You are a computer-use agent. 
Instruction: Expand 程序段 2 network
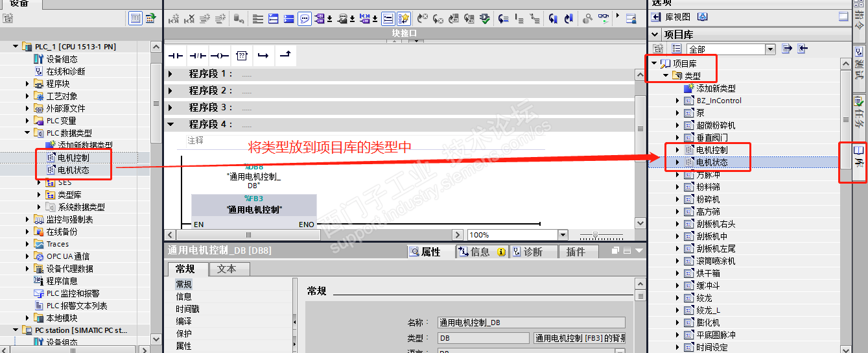[x=171, y=91]
